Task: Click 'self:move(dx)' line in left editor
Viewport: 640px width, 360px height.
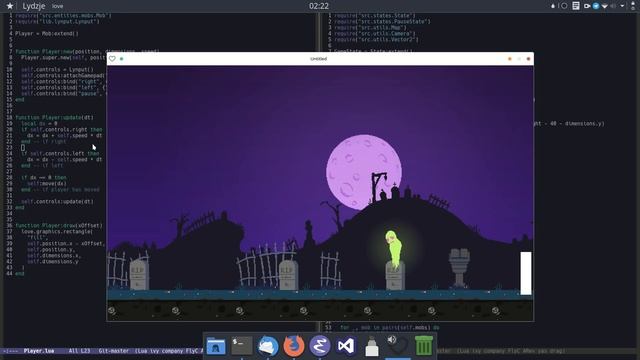Action: coord(47,183)
